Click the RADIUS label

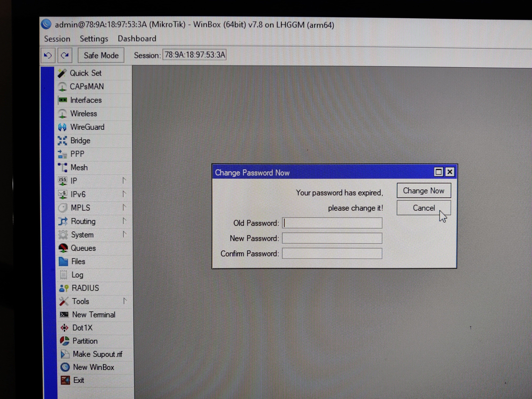pos(85,288)
